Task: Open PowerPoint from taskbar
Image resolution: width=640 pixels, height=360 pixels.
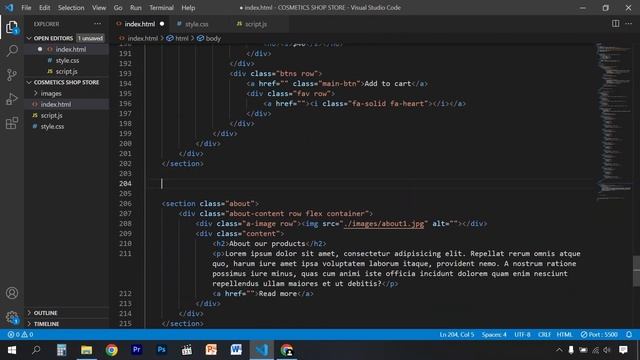Action: tap(211, 350)
